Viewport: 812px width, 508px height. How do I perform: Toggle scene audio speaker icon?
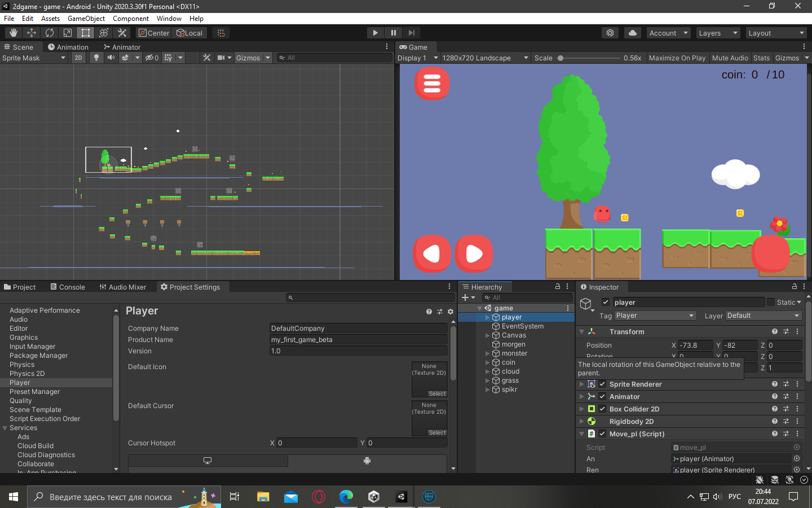(x=111, y=58)
